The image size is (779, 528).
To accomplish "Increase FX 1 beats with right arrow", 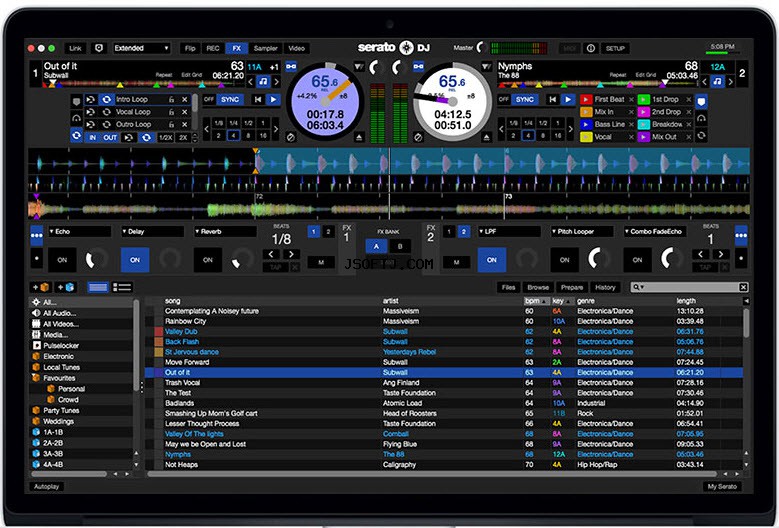I will point(291,254).
